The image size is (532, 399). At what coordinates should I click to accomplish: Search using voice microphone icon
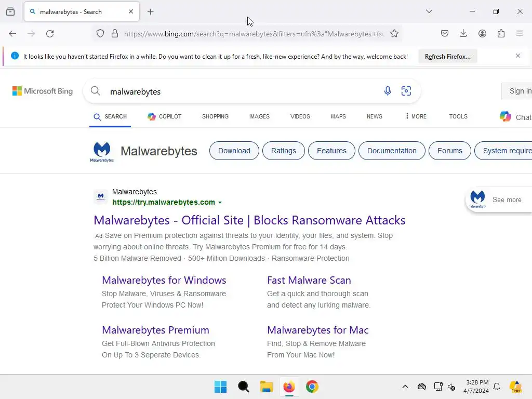(x=388, y=91)
